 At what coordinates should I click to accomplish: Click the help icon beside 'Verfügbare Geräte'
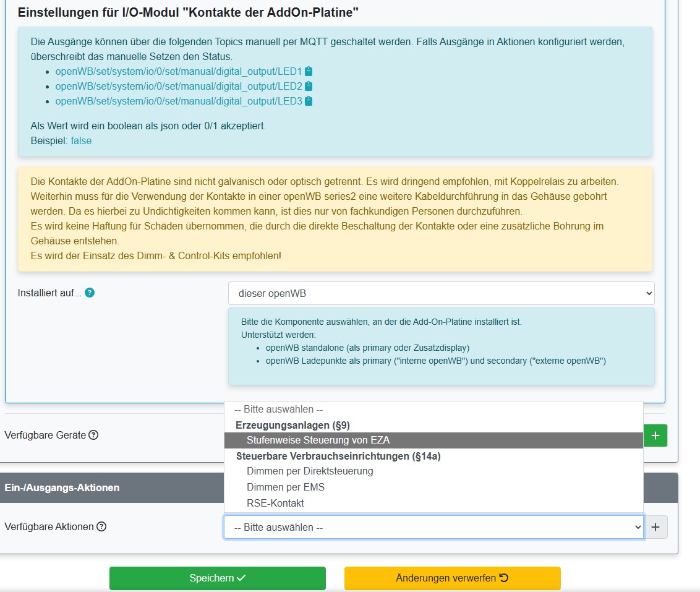tap(93, 435)
